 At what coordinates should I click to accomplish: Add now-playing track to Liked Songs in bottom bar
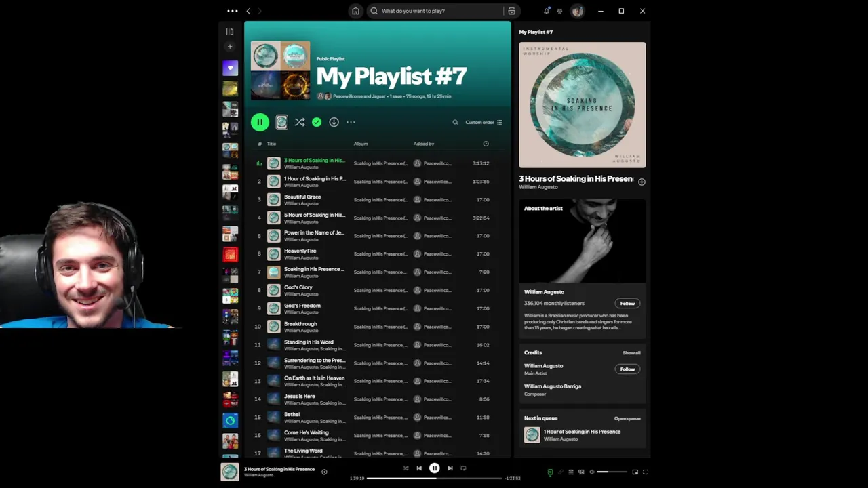click(324, 472)
